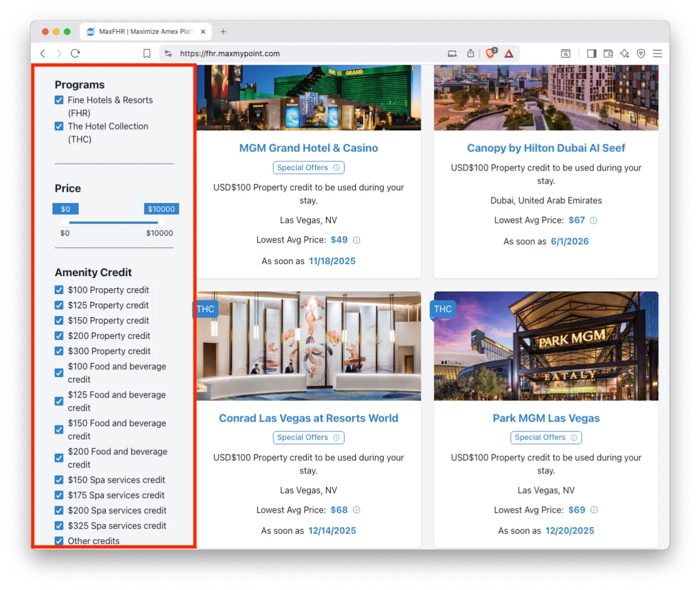Uncheck the Other credits filter
The width and height of the screenshot is (700, 590).
pos(59,541)
